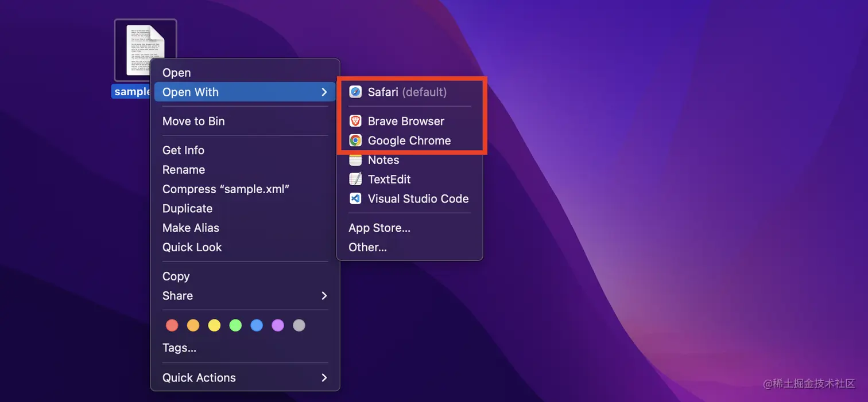Apply the blue tag color
The width and height of the screenshot is (868, 402).
click(x=257, y=325)
